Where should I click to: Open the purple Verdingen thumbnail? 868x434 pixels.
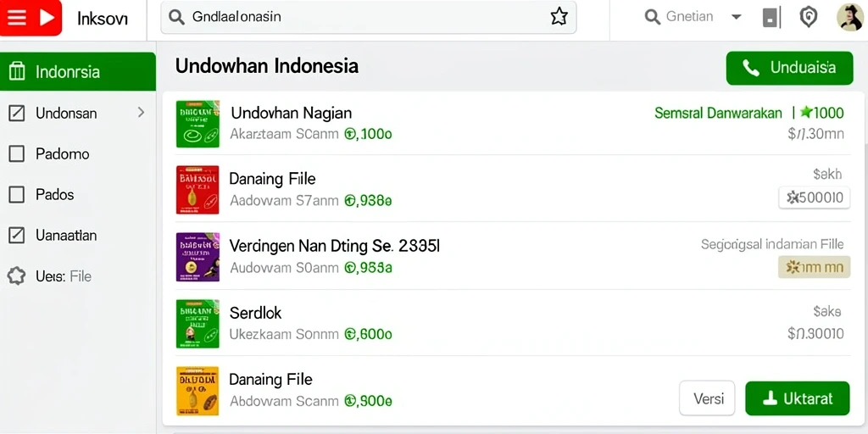coord(198,257)
